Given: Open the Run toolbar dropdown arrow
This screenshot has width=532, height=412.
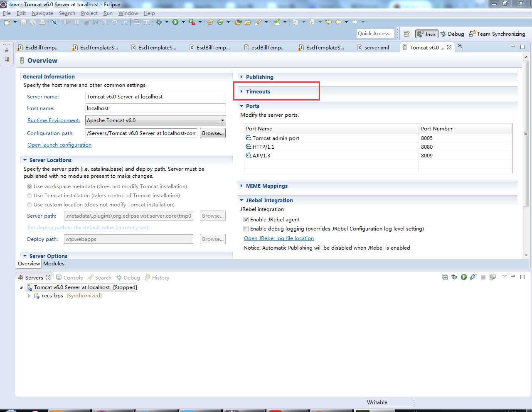Looking at the screenshot, I should click(x=183, y=22).
